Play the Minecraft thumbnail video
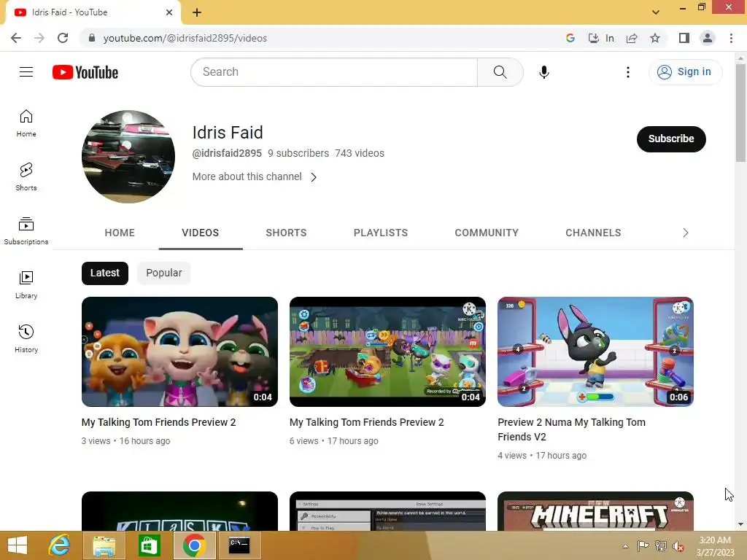 (x=595, y=511)
